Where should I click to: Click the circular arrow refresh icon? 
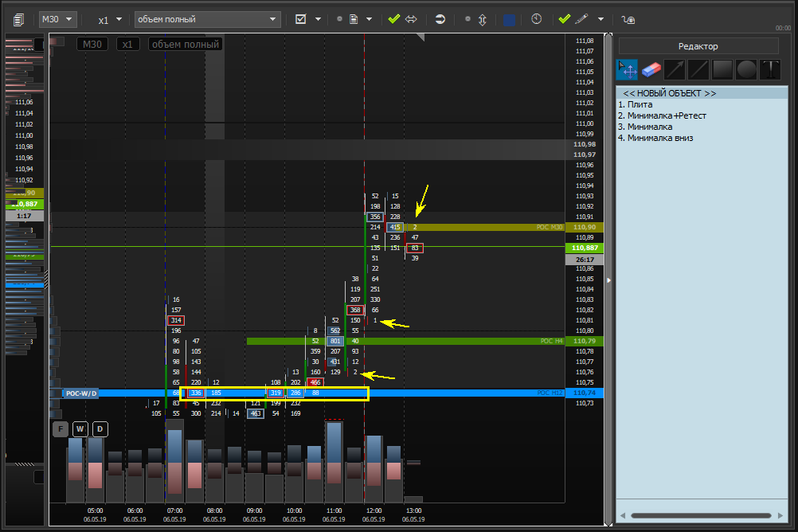pyautogui.click(x=440, y=19)
